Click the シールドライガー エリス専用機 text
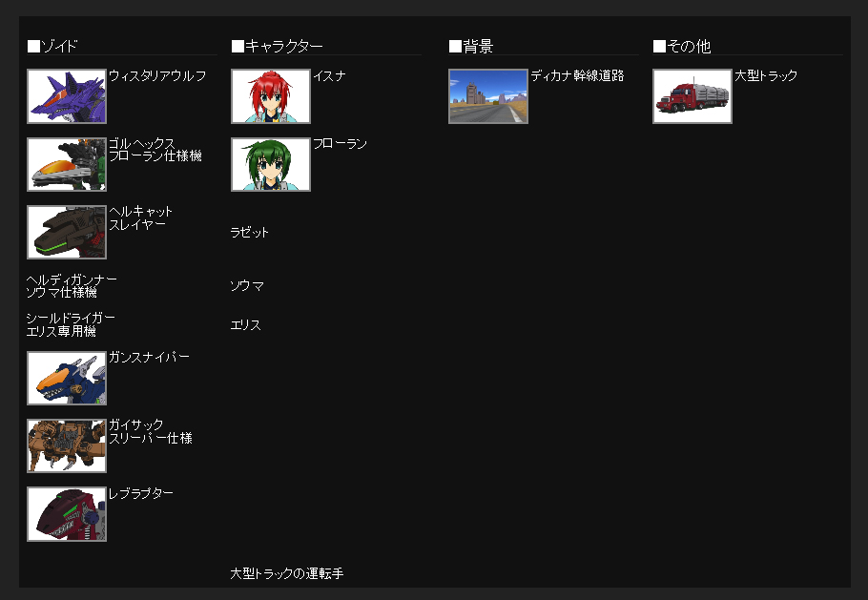The width and height of the screenshot is (868, 600). click(71, 324)
